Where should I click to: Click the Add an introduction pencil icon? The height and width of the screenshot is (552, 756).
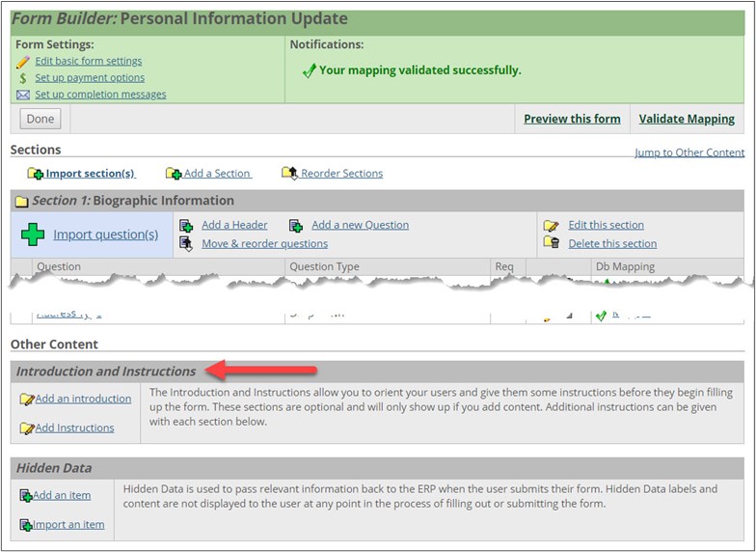27,400
